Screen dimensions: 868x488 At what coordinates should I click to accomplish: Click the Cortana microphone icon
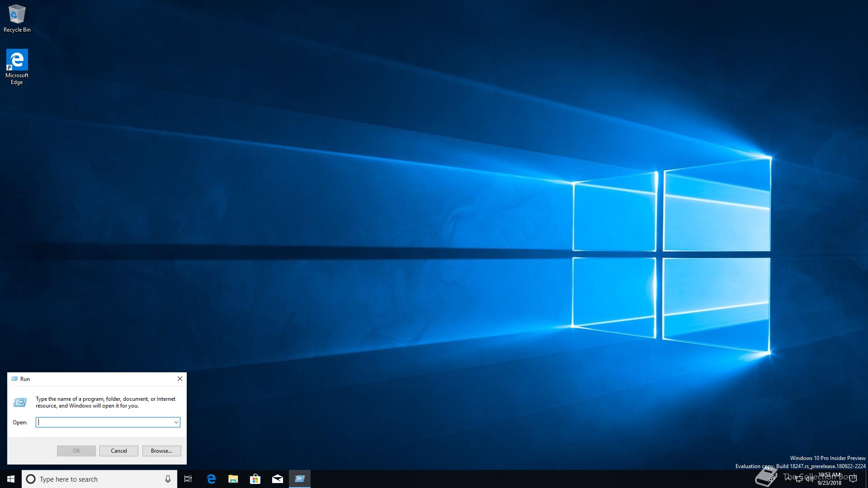point(168,479)
